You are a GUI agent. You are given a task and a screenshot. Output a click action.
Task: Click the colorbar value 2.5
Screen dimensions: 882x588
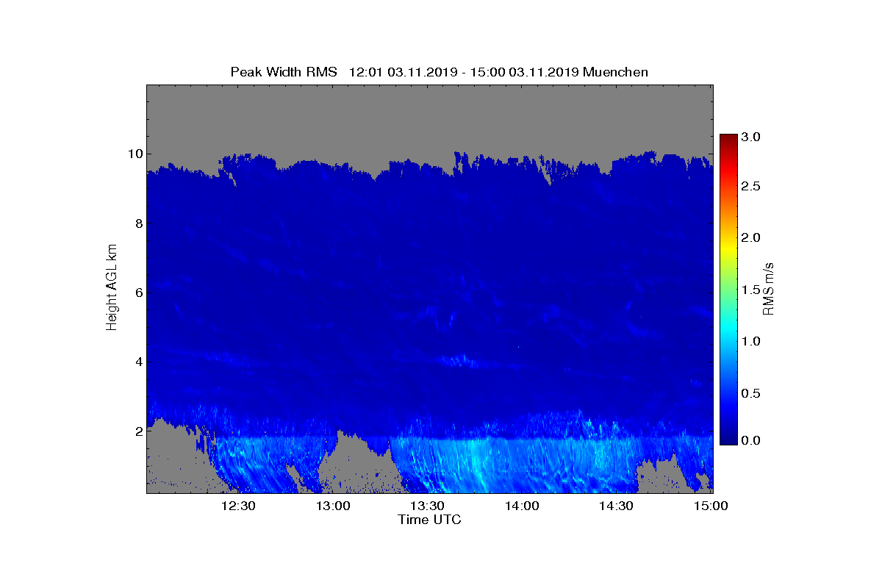(750, 187)
